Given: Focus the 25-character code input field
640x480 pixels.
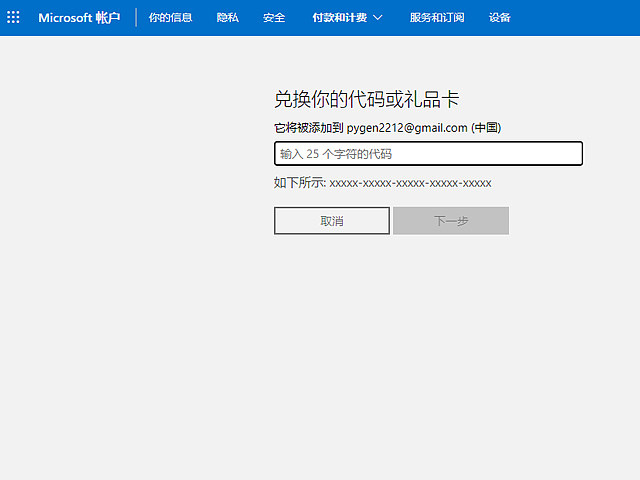Looking at the screenshot, I should pos(428,153).
